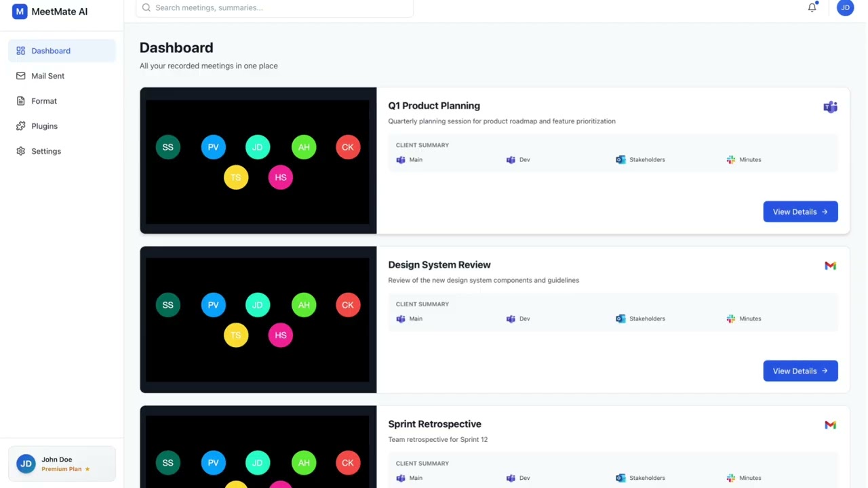868x488 pixels.
Task: View Details for Q1 Product Planning
Action: 800,211
